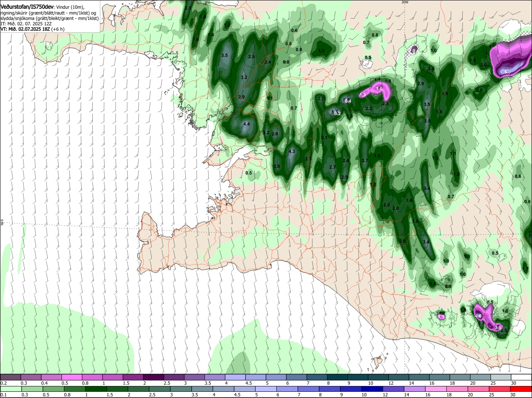The image size is (532, 398).
Task: Click the 'VT: Mið. 02.07.2025 18Z (+6 h)' line
Action: 32,29
